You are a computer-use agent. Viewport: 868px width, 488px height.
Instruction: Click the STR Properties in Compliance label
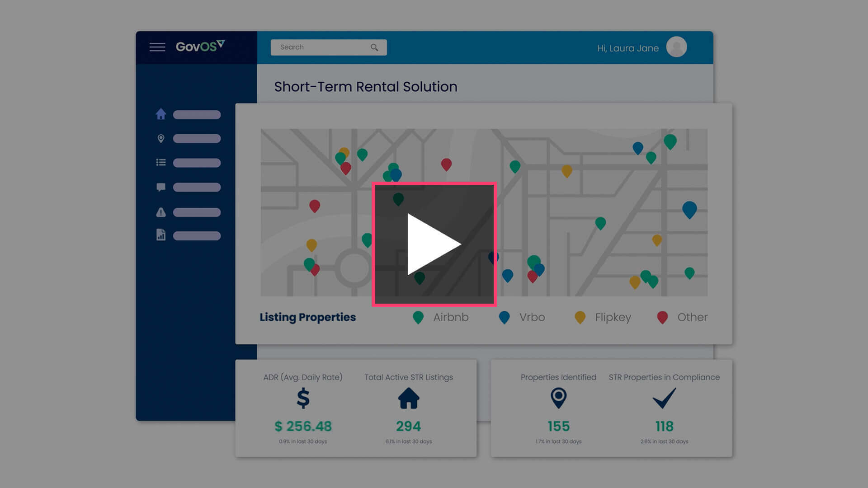click(x=664, y=377)
